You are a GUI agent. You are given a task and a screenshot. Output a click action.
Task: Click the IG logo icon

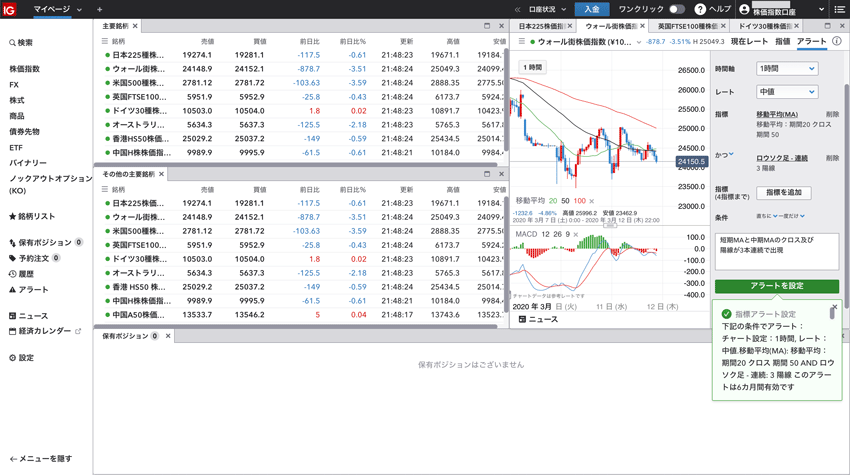pos(9,9)
